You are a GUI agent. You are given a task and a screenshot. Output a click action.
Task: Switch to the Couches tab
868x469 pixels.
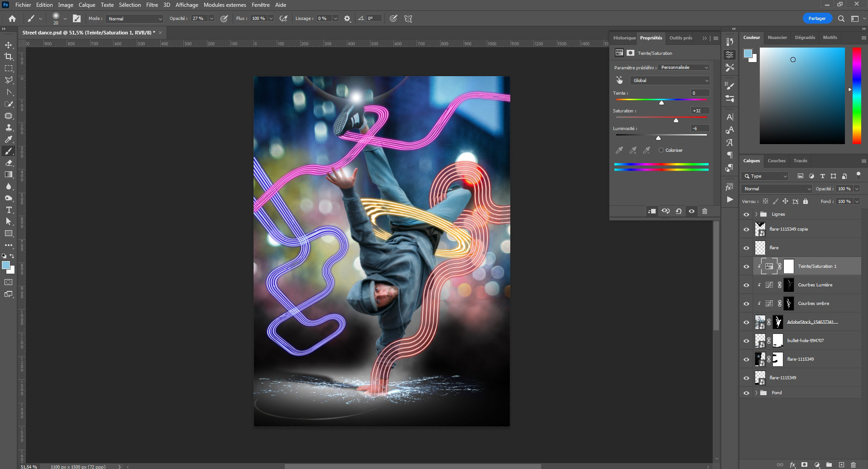click(x=777, y=161)
